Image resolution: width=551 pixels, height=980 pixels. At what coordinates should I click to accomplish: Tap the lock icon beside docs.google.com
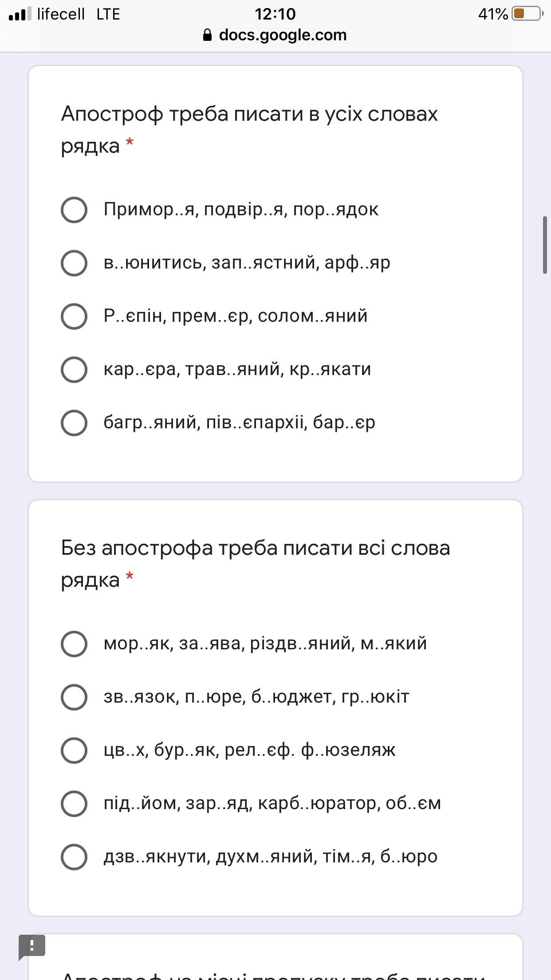click(x=207, y=35)
